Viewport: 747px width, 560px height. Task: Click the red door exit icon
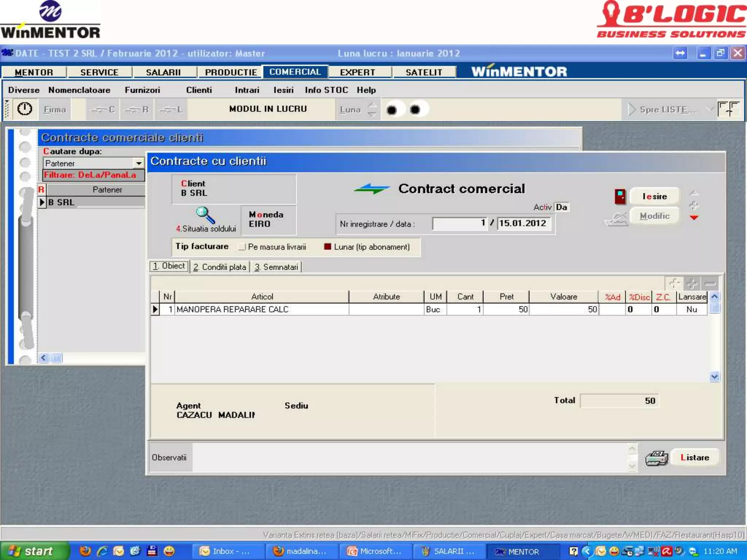(x=620, y=197)
